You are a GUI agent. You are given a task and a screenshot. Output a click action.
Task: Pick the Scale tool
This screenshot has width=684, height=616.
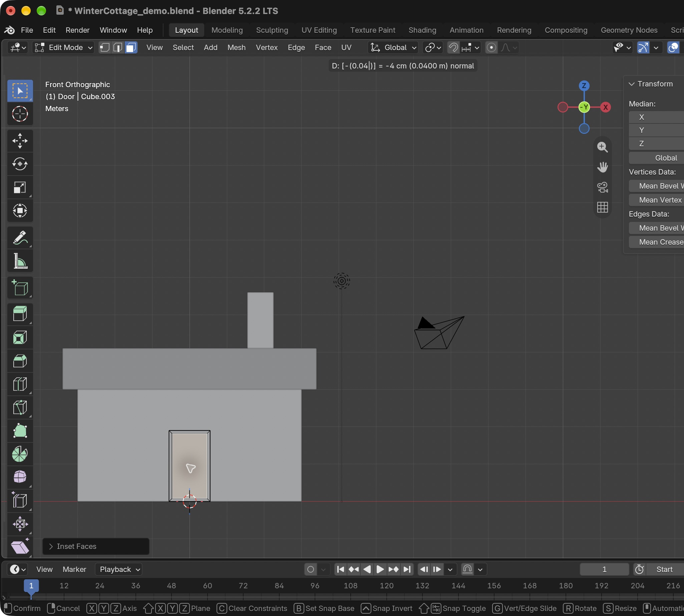pos(20,188)
